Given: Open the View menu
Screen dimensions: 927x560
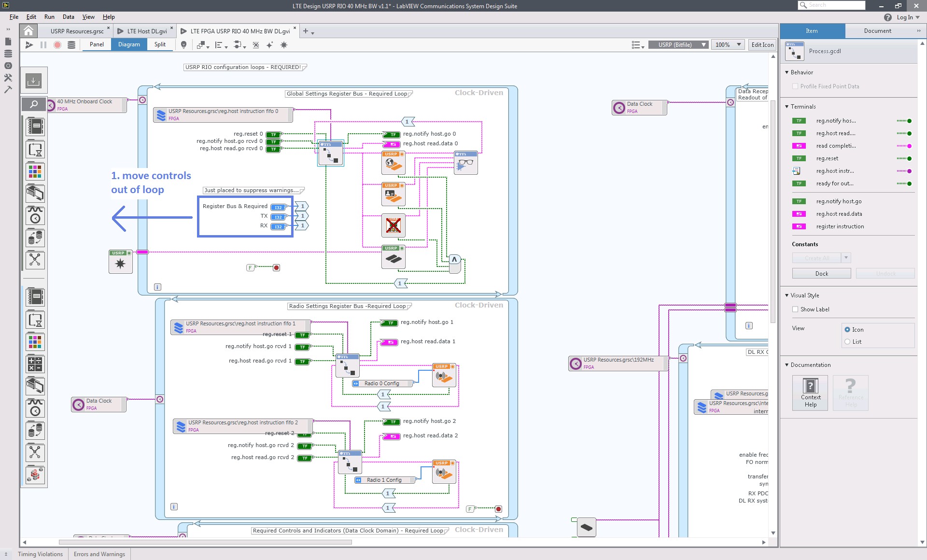Looking at the screenshot, I should (x=88, y=17).
